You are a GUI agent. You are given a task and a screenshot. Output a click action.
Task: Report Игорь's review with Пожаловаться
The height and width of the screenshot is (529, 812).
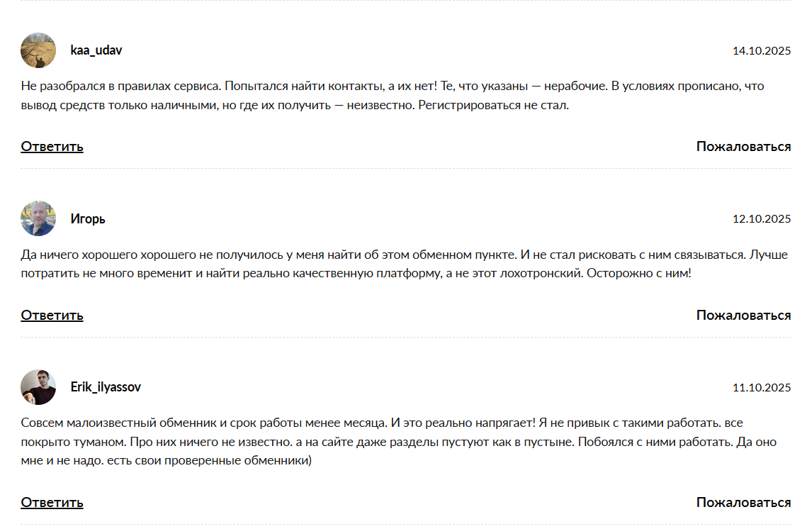click(743, 316)
